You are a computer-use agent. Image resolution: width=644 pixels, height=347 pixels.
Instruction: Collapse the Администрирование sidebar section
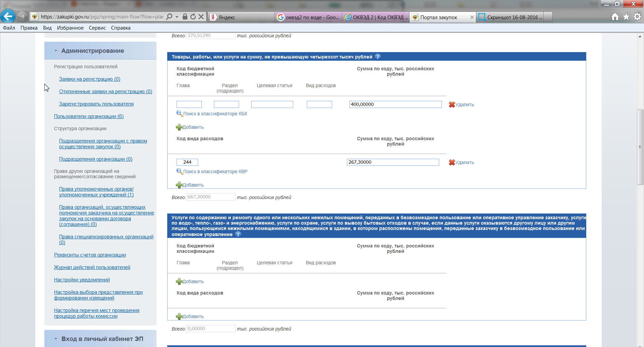(x=56, y=51)
